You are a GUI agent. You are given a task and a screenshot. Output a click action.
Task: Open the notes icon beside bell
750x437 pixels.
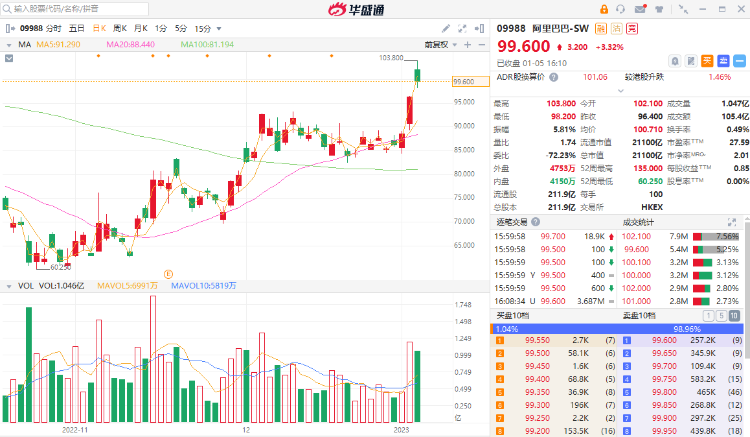click(691, 61)
